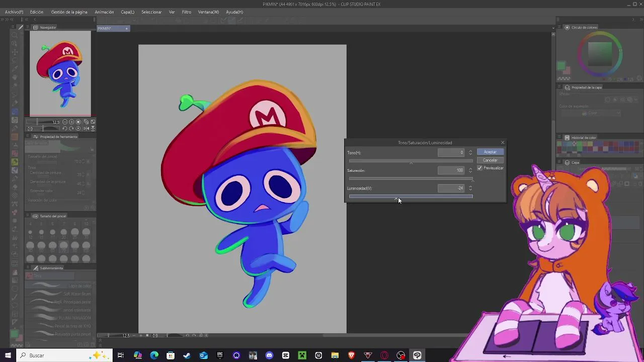Open the Archivo(F) menu
The image size is (644, 362).
(x=14, y=12)
